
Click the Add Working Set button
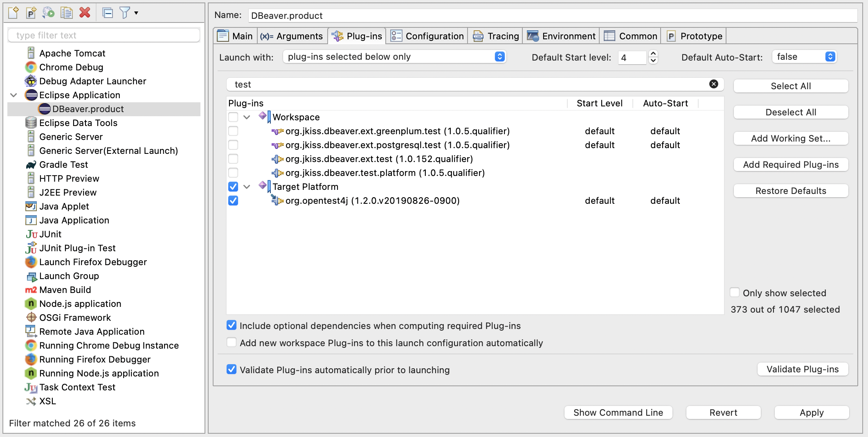(791, 138)
